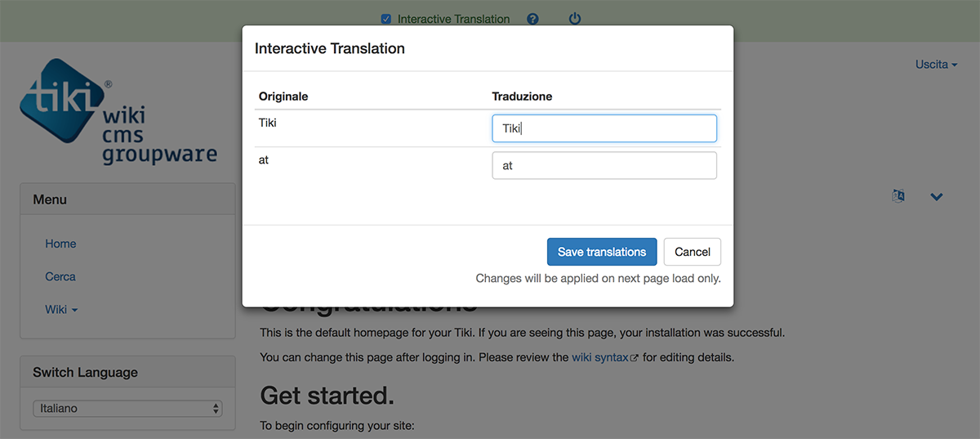Cancel the Interactive Translation dialog
The width and height of the screenshot is (980, 439).
[x=692, y=252]
